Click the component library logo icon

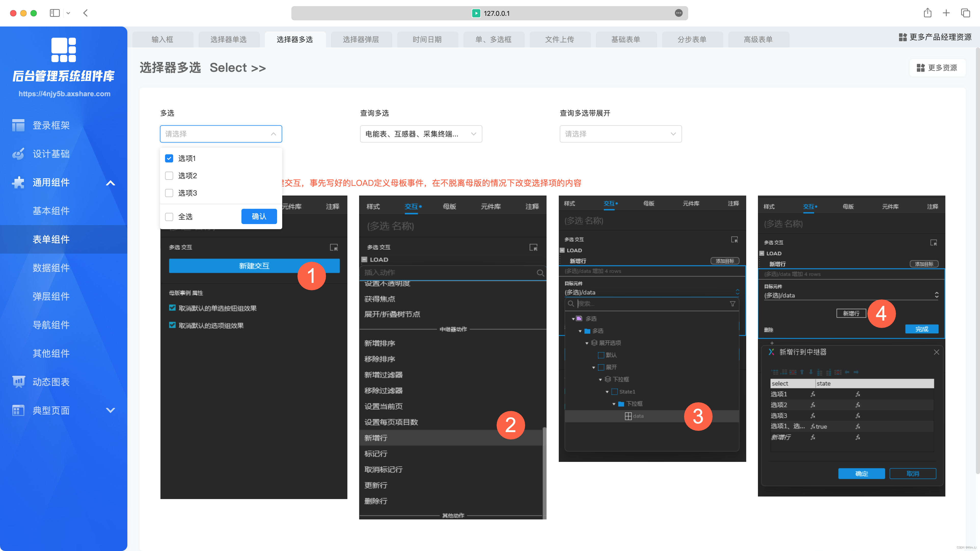(x=63, y=49)
